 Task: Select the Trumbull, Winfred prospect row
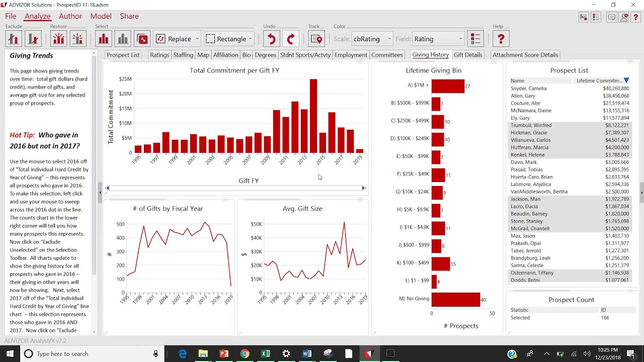[x=570, y=125]
